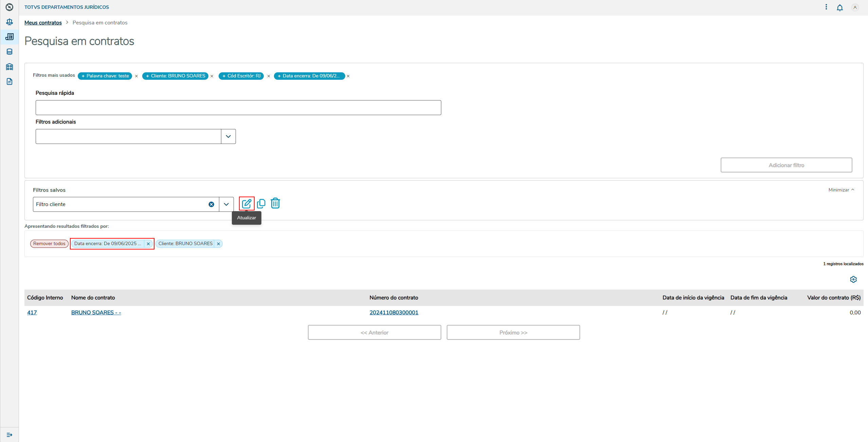Collapse panel with Minimizar
868x442 pixels.
(x=841, y=190)
